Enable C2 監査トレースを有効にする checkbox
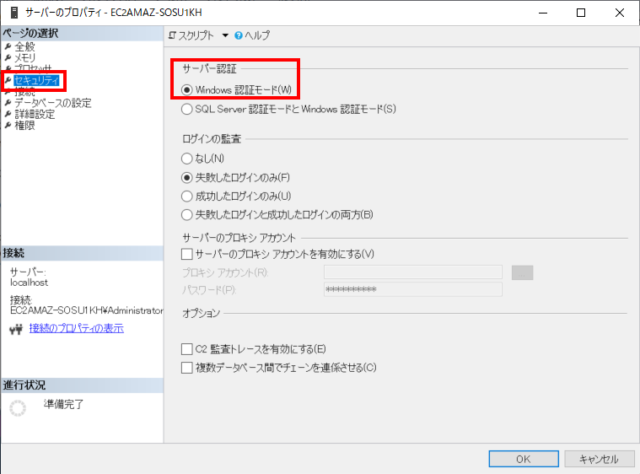The image size is (640, 474). click(187, 349)
